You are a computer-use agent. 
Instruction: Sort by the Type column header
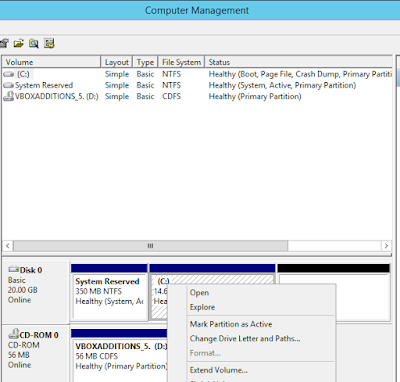145,62
